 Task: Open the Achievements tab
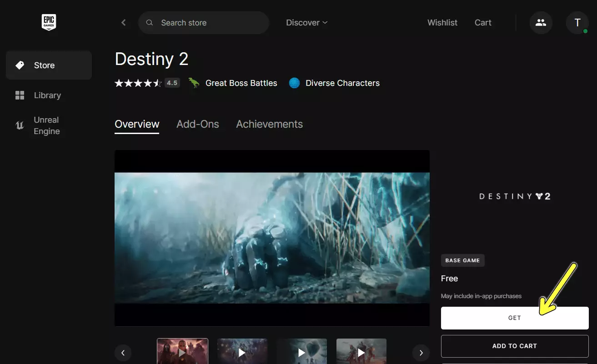point(269,124)
